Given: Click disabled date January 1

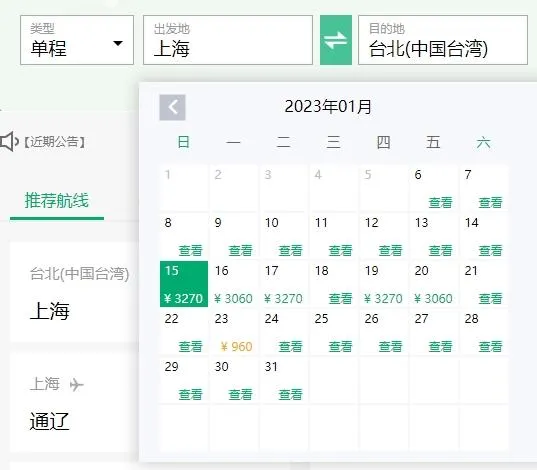Looking at the screenshot, I should click(x=184, y=188).
